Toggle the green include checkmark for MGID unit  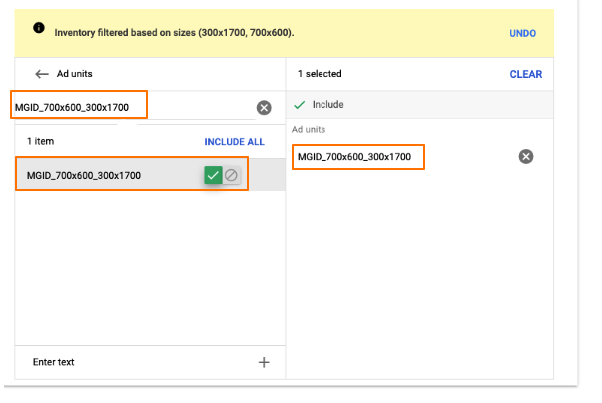tap(213, 175)
